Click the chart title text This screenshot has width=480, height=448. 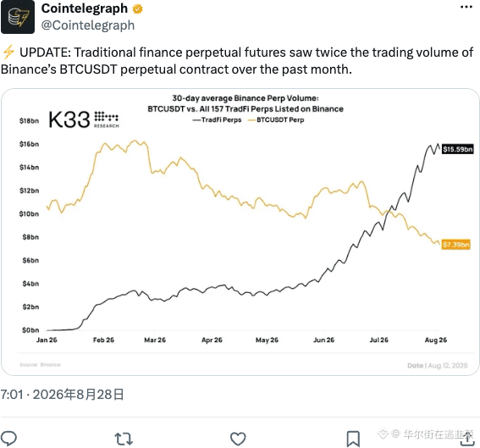tap(246, 103)
